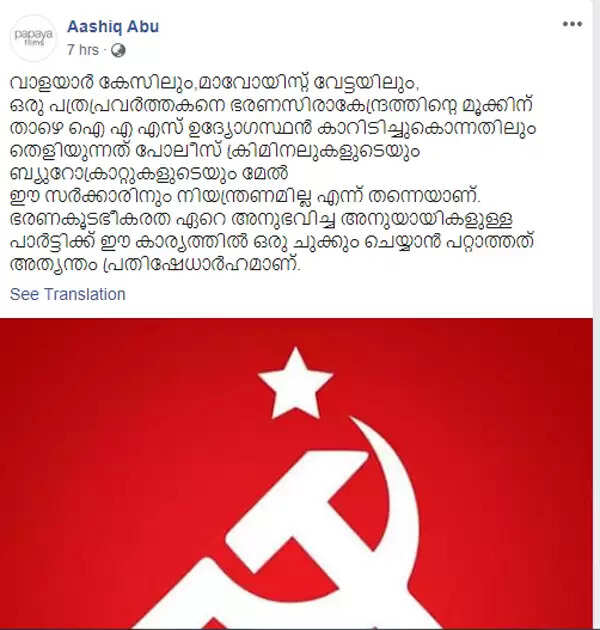Click the text line starting "ഭരണകൂടഭീകരത ഏറെ"
The image size is (600, 630).
[261, 219]
